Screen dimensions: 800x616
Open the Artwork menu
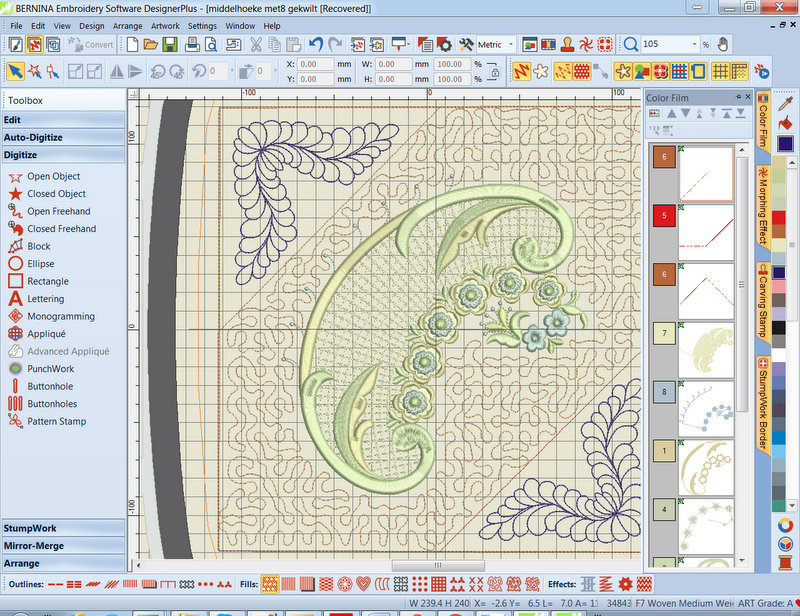point(166,26)
